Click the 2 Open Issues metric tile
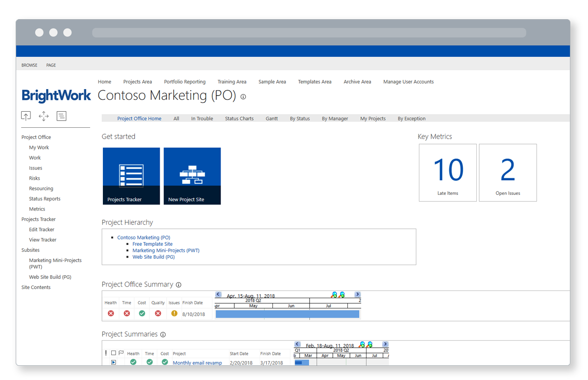 coord(508,172)
